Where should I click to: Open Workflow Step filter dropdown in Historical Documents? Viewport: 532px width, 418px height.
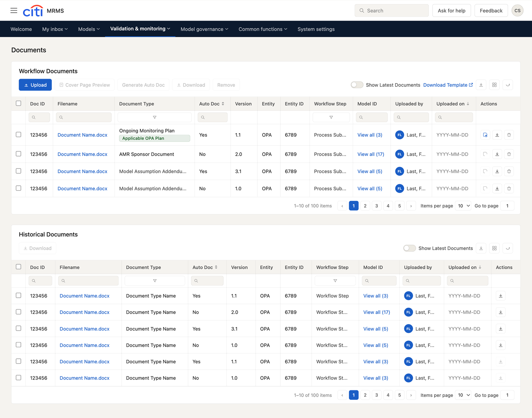click(335, 281)
